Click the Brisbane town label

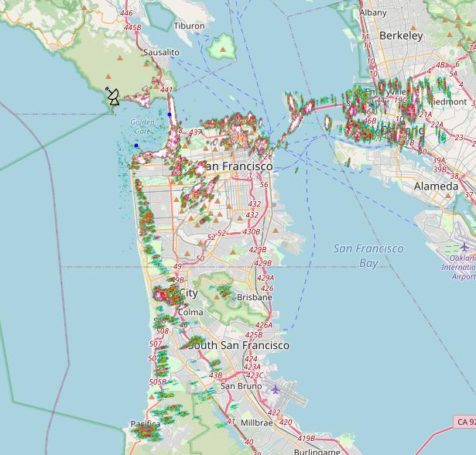click(255, 297)
